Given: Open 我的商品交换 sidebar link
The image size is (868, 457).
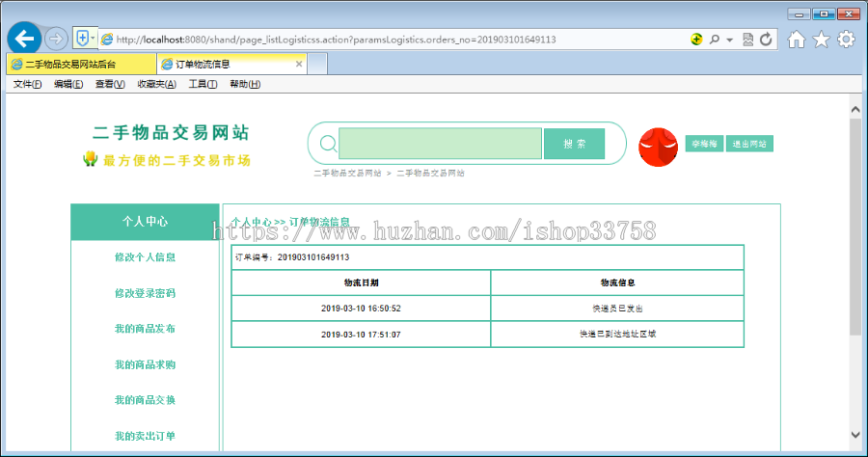Looking at the screenshot, I should [145, 400].
